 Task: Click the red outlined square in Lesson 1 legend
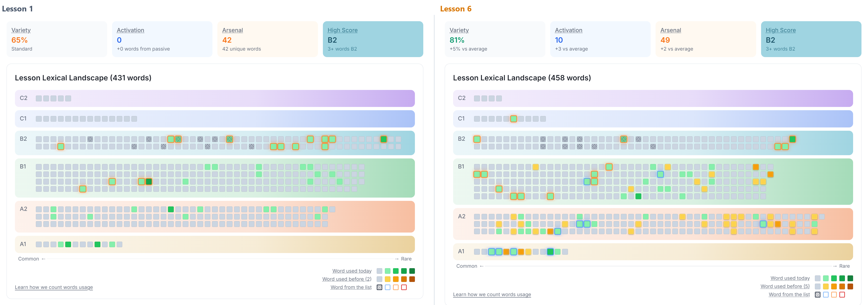point(404,288)
